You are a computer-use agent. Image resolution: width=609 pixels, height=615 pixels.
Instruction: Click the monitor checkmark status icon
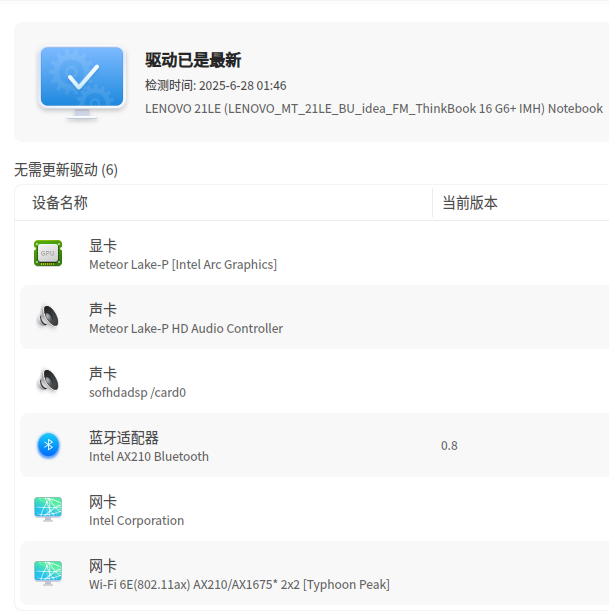click(x=82, y=82)
